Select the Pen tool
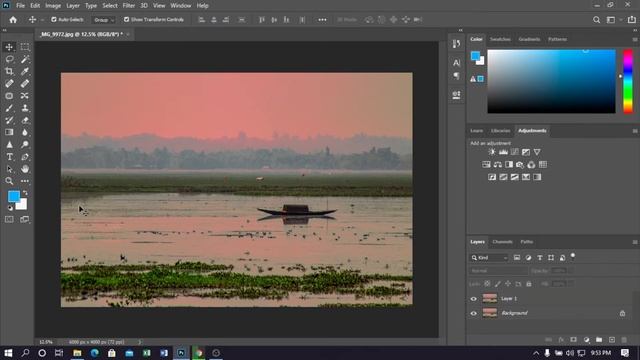The image size is (640, 360). tap(25, 157)
